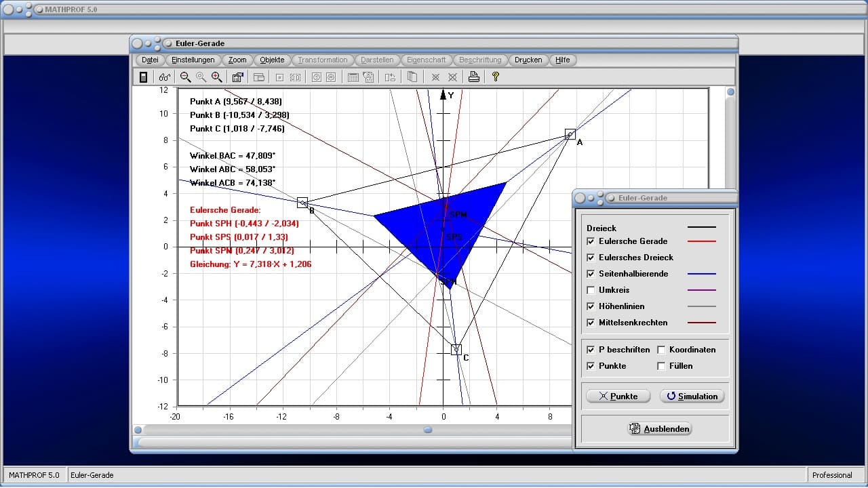Open the Drucken menu
Screen dimensions: 868x488
pos(528,60)
